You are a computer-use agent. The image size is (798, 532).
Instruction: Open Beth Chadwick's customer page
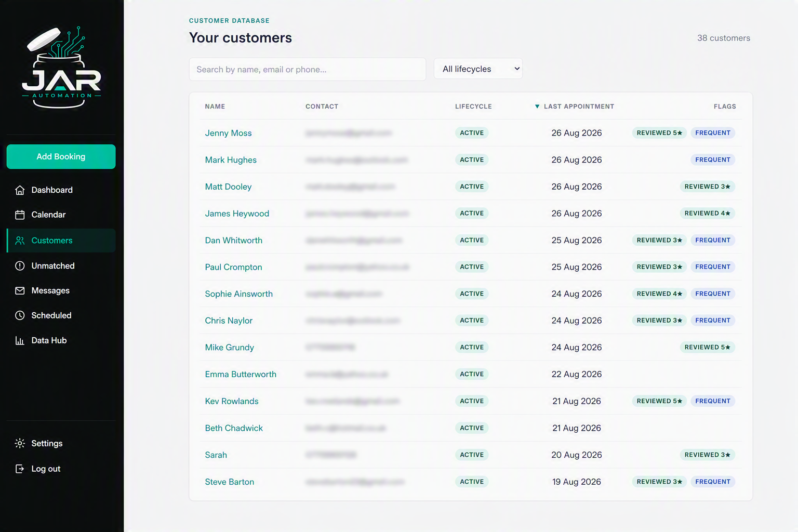(234, 428)
